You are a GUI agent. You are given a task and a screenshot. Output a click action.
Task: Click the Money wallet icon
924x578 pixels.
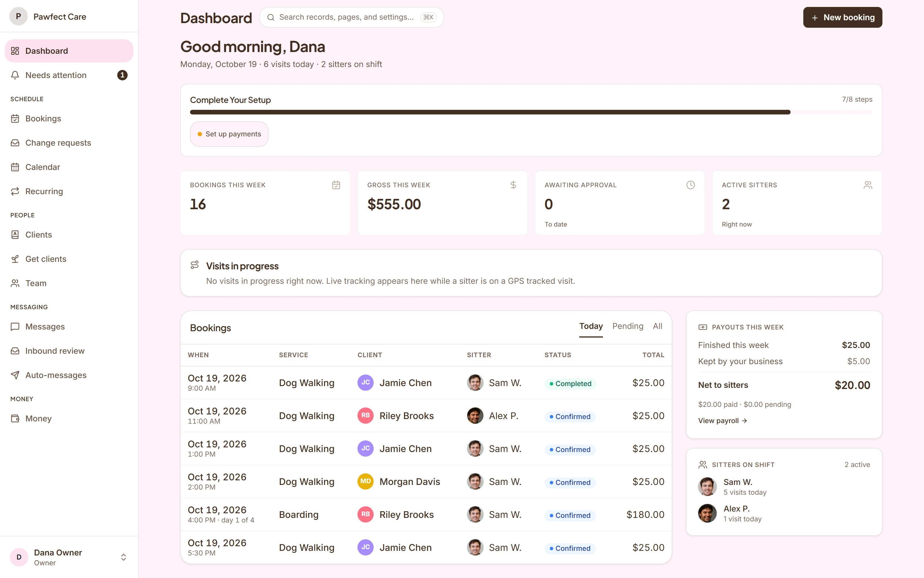(15, 418)
